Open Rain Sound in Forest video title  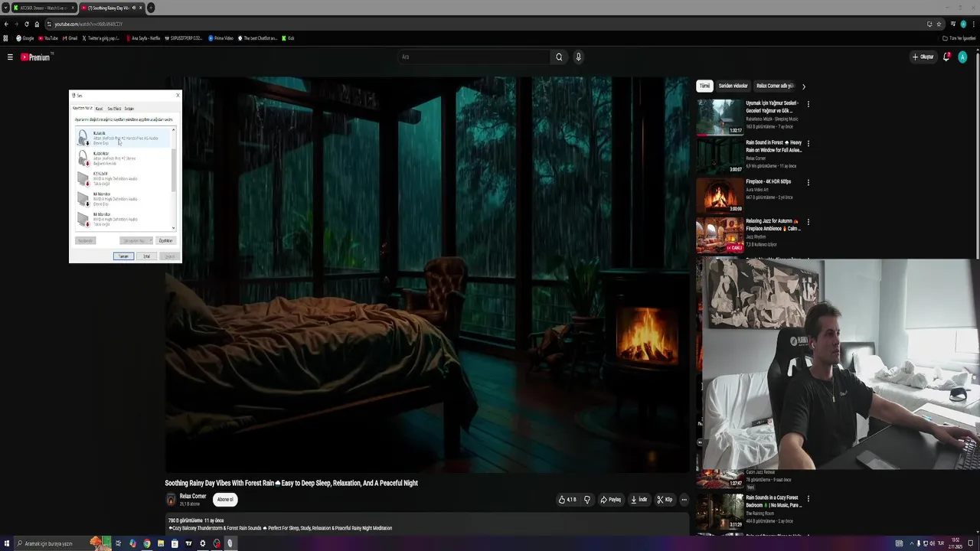click(x=773, y=146)
